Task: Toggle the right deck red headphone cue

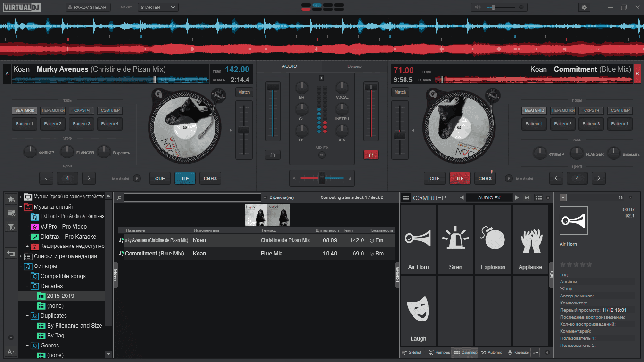Action: point(371,155)
